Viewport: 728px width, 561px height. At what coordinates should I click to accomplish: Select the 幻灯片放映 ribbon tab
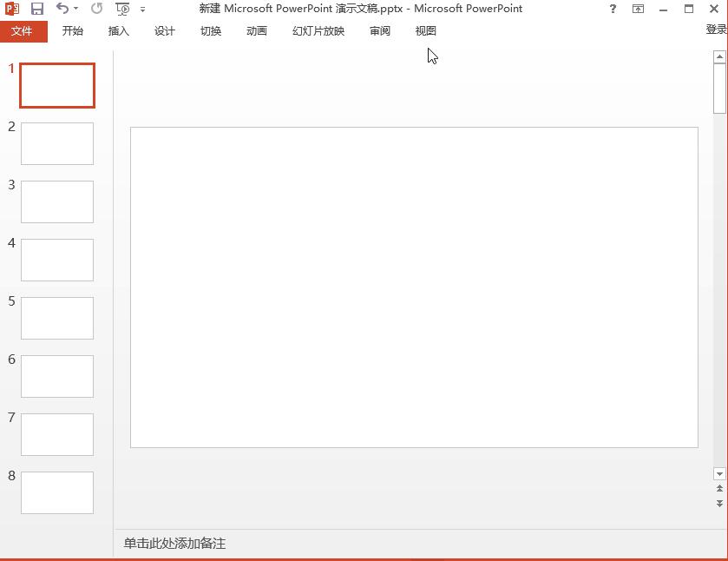coord(318,30)
